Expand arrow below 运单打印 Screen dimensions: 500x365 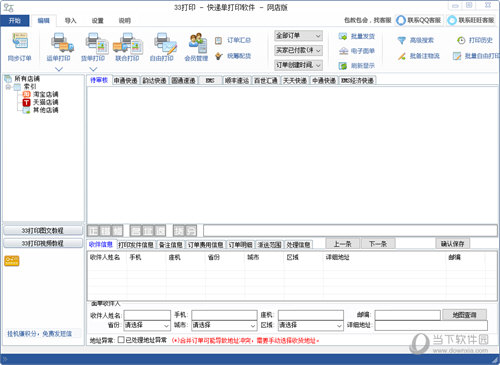(59, 69)
